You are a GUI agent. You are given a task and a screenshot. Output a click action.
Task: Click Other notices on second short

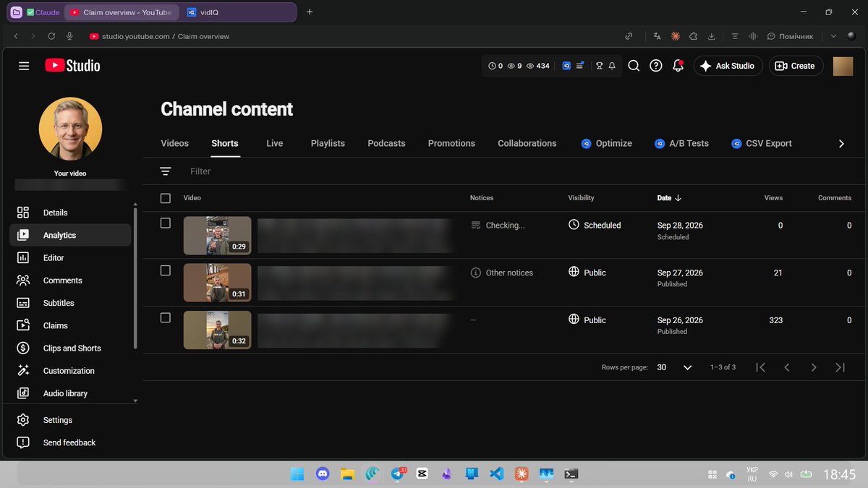[502, 273]
